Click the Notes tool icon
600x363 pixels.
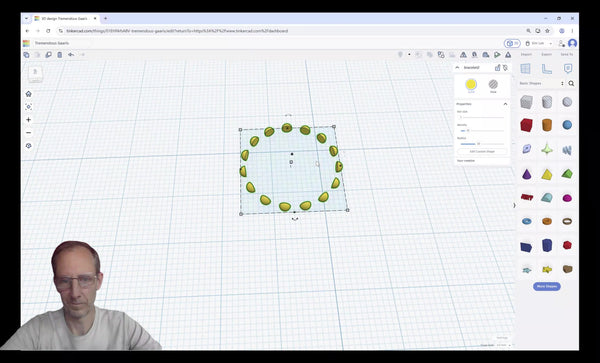click(568, 69)
